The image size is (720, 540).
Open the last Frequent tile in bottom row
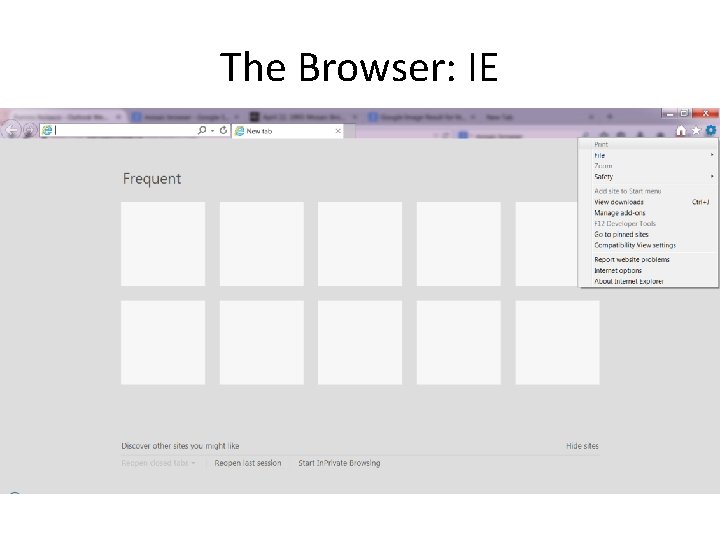tap(557, 343)
